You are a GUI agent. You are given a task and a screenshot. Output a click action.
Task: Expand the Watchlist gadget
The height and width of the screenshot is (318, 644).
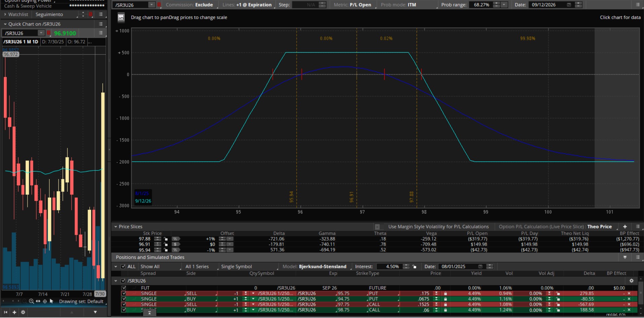pos(5,14)
